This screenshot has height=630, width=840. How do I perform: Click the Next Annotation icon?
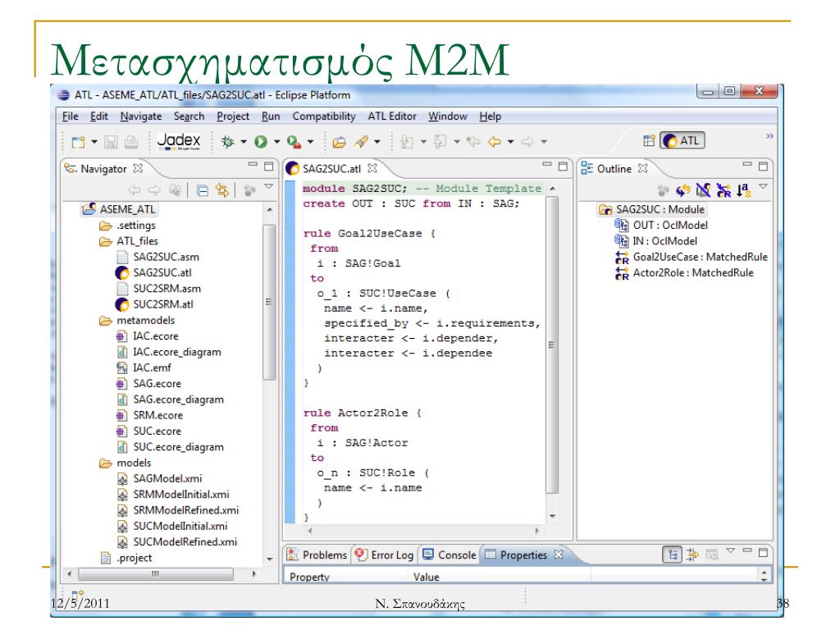pyautogui.click(x=407, y=142)
